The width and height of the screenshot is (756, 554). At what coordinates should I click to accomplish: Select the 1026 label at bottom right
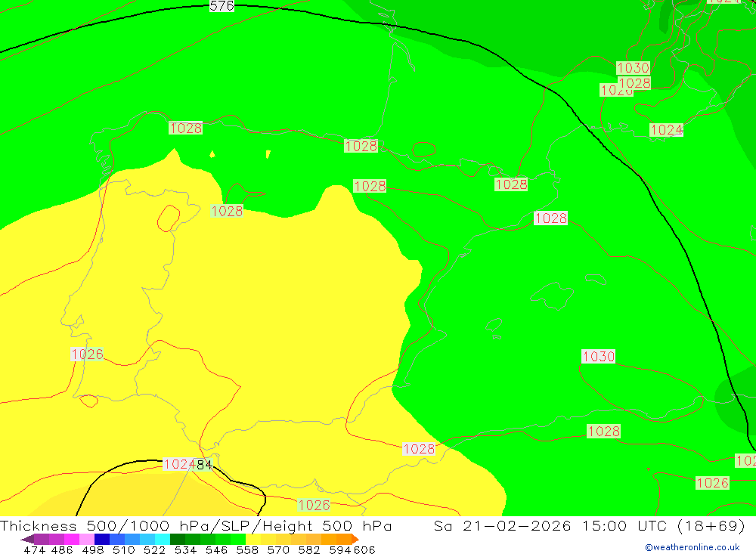click(712, 483)
